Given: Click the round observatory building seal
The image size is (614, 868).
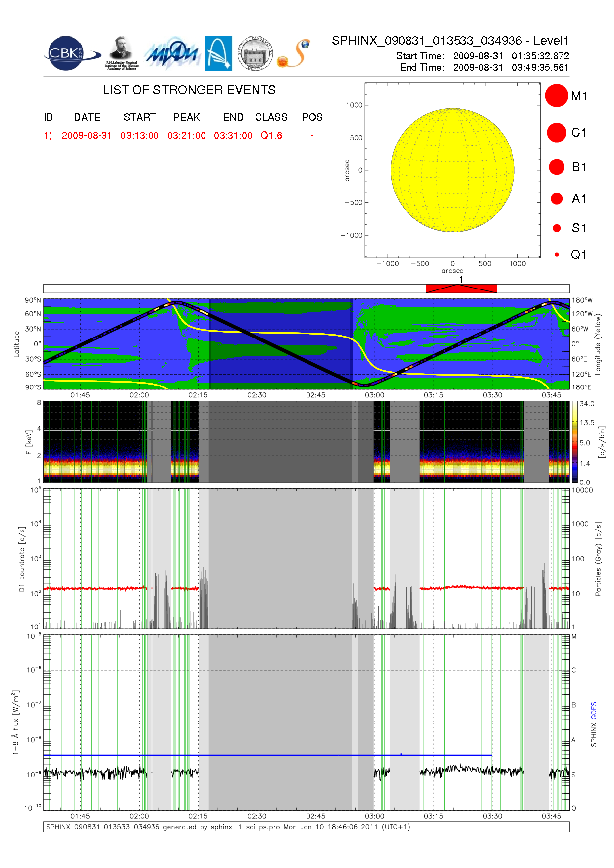Looking at the screenshot, I should (x=255, y=53).
